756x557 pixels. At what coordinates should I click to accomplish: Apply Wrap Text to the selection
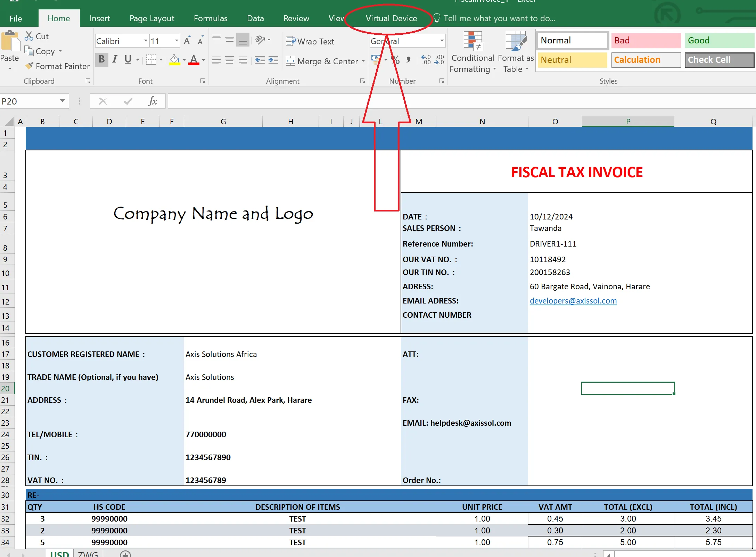[310, 41]
